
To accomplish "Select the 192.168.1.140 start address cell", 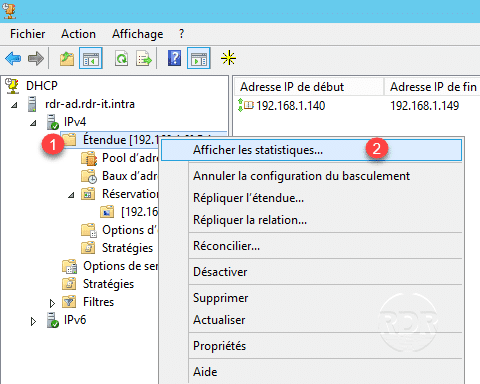I will (291, 106).
